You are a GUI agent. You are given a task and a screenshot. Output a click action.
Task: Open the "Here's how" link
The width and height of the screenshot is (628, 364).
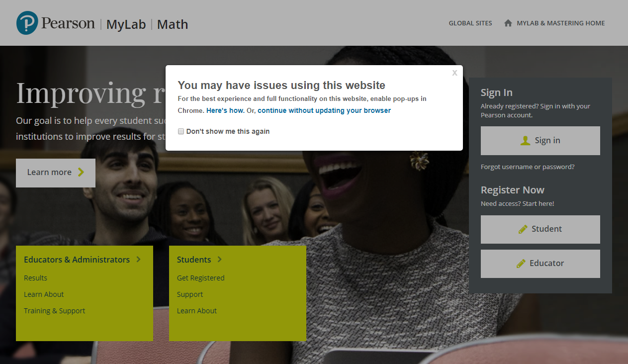[225, 110]
